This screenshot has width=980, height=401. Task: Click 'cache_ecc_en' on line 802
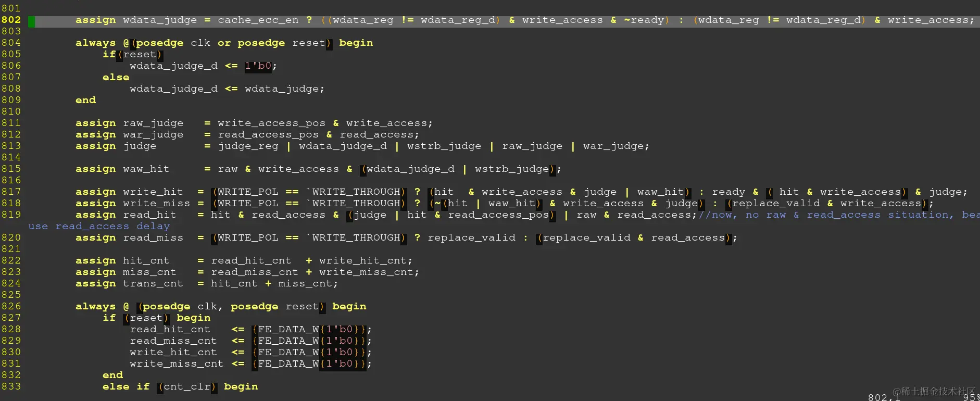pyautogui.click(x=258, y=20)
